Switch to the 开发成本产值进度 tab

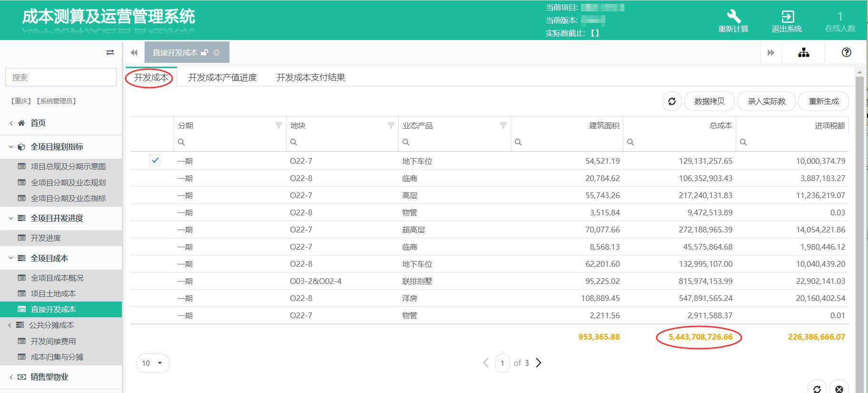222,78
